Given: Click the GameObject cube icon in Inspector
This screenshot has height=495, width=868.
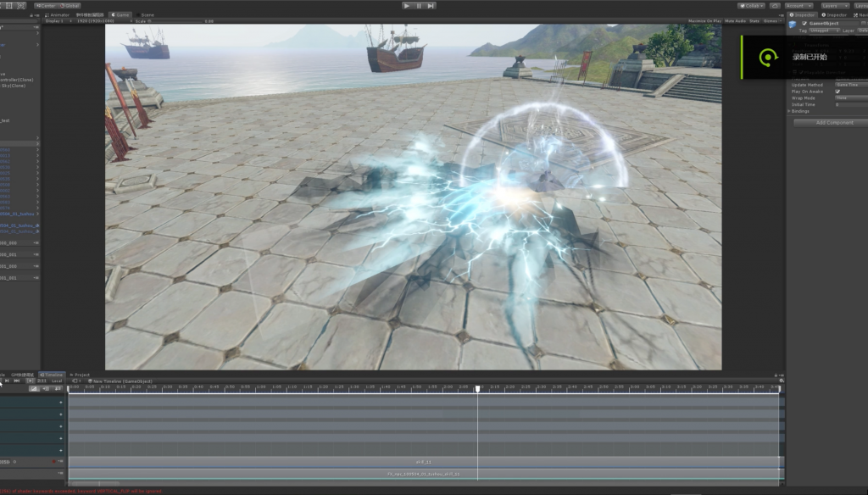Looking at the screenshot, I should coord(793,25).
